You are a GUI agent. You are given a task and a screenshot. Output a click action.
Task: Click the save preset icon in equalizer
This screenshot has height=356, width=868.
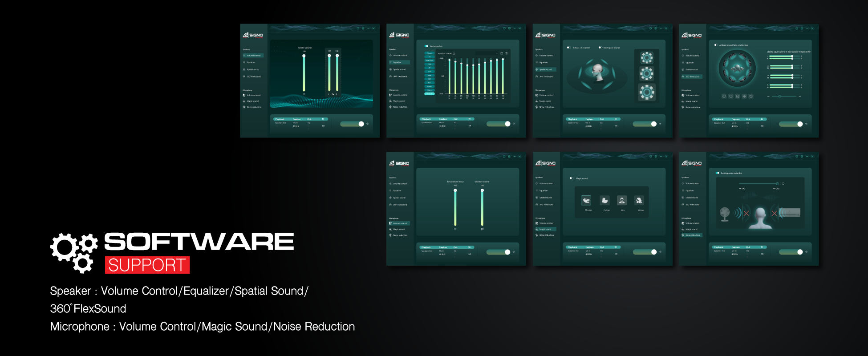point(502,53)
